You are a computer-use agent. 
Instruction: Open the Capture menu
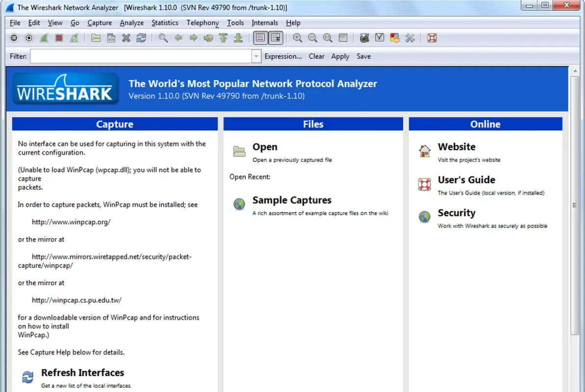pyautogui.click(x=100, y=23)
